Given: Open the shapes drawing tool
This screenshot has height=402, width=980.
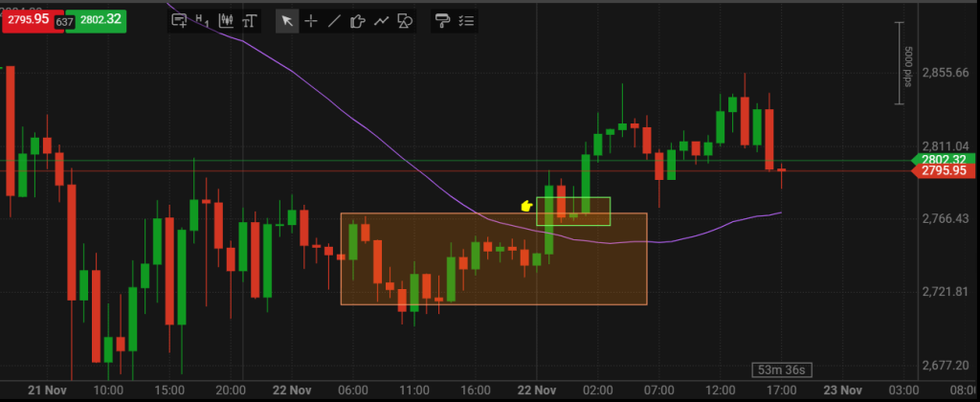Looking at the screenshot, I should (405, 19).
